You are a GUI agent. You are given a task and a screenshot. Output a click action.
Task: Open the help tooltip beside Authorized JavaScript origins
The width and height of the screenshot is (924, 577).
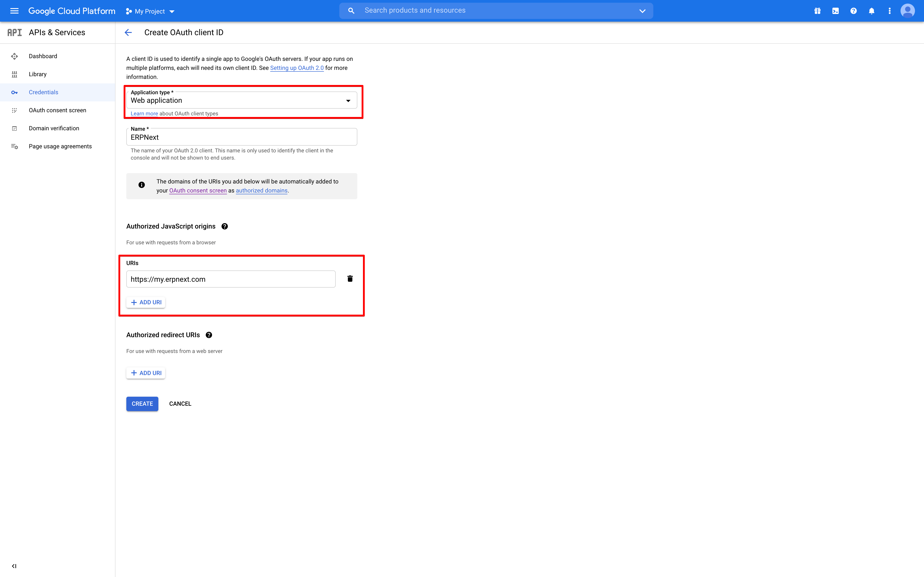pyautogui.click(x=224, y=226)
